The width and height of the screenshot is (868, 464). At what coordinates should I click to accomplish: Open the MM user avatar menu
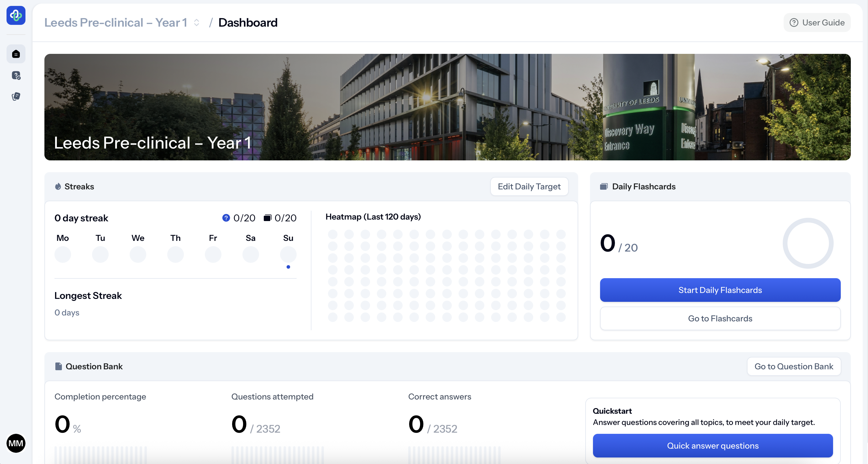click(16, 443)
